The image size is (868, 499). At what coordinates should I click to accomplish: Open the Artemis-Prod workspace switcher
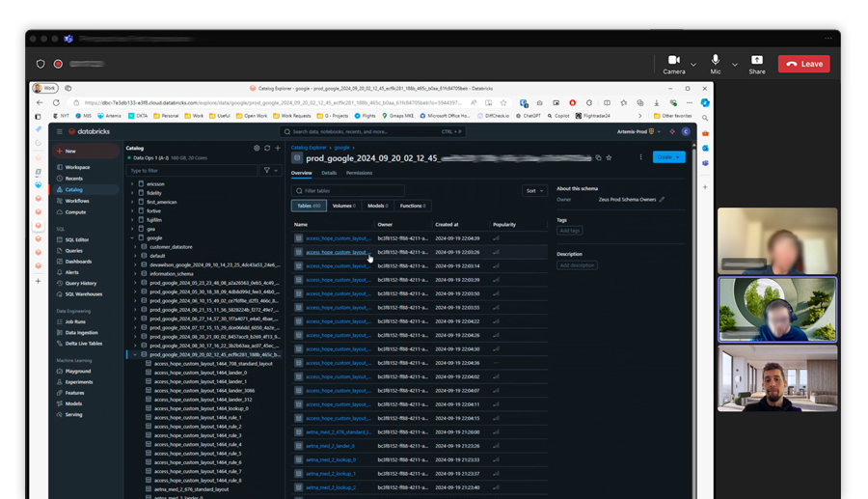638,132
